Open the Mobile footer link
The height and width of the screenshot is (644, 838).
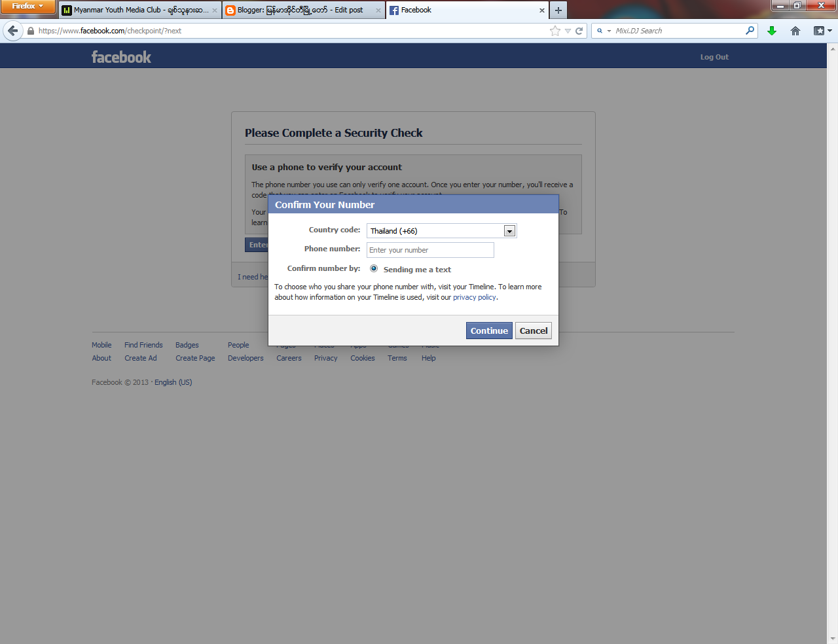coord(101,345)
